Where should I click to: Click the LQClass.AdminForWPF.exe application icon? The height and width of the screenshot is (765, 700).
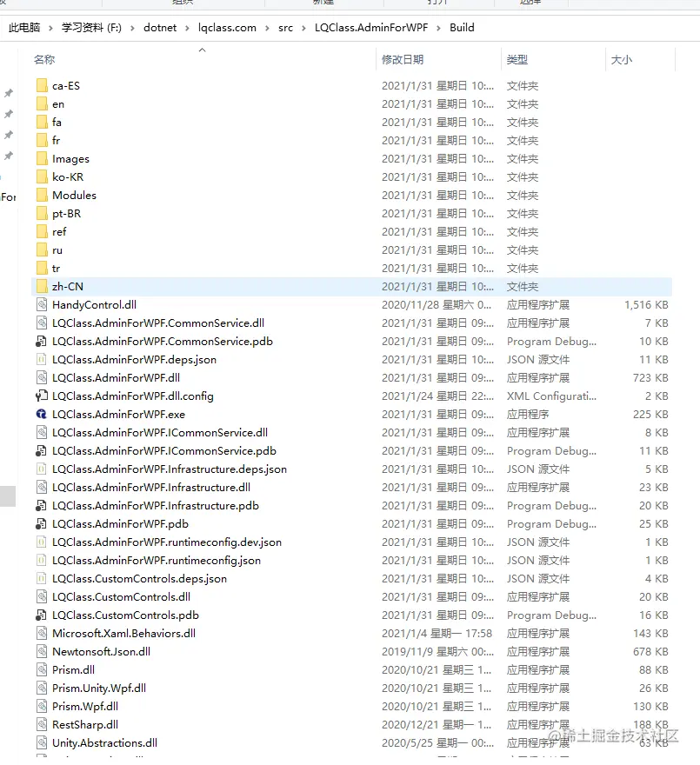[42, 414]
